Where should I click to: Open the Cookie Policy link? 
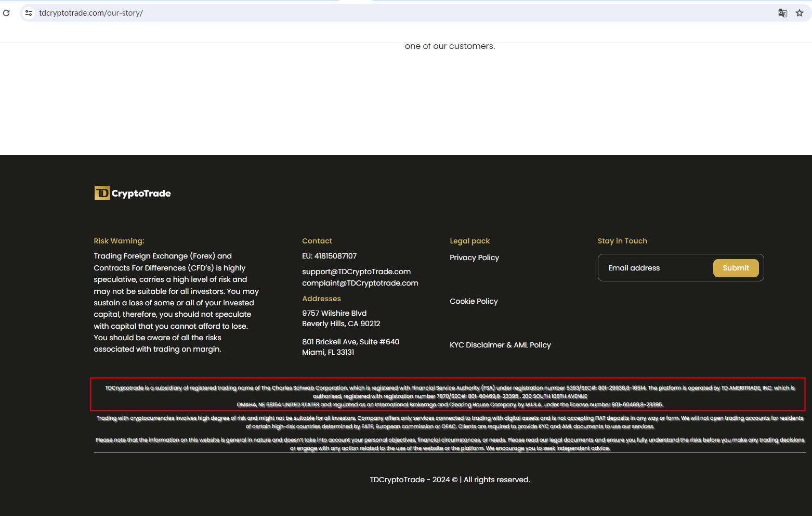tap(474, 301)
